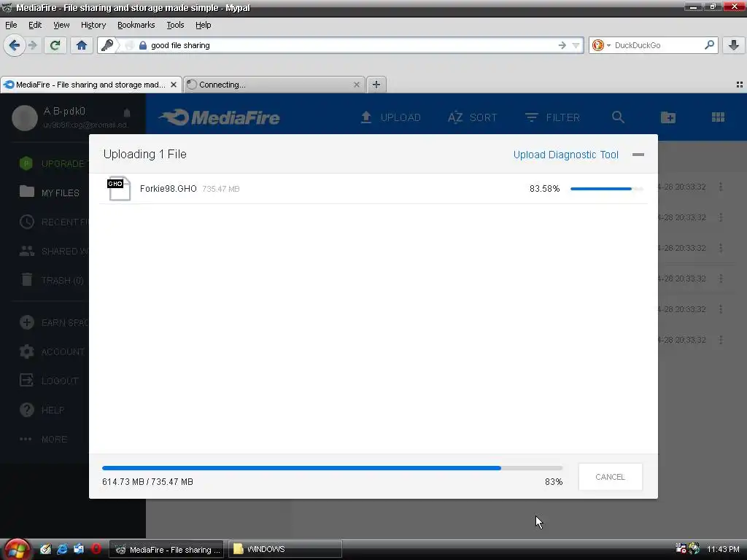Close the Connecting... tab

pyautogui.click(x=356, y=85)
